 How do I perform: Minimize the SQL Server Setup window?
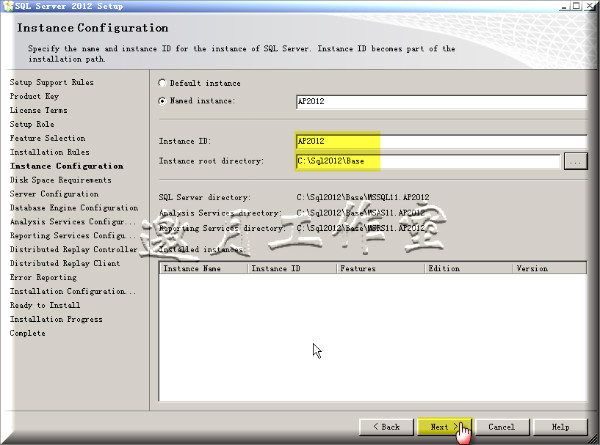(x=564, y=6)
